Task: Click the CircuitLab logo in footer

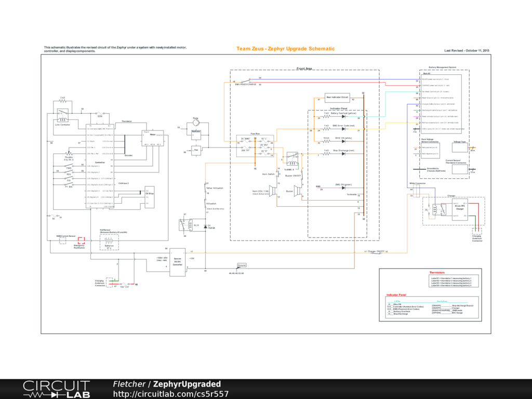Action: [x=56, y=389]
